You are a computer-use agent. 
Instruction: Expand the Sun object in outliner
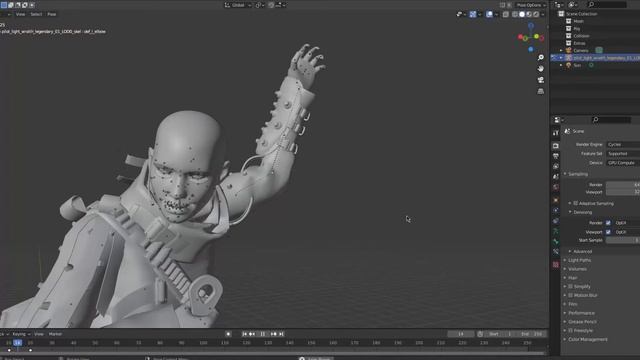click(x=561, y=65)
